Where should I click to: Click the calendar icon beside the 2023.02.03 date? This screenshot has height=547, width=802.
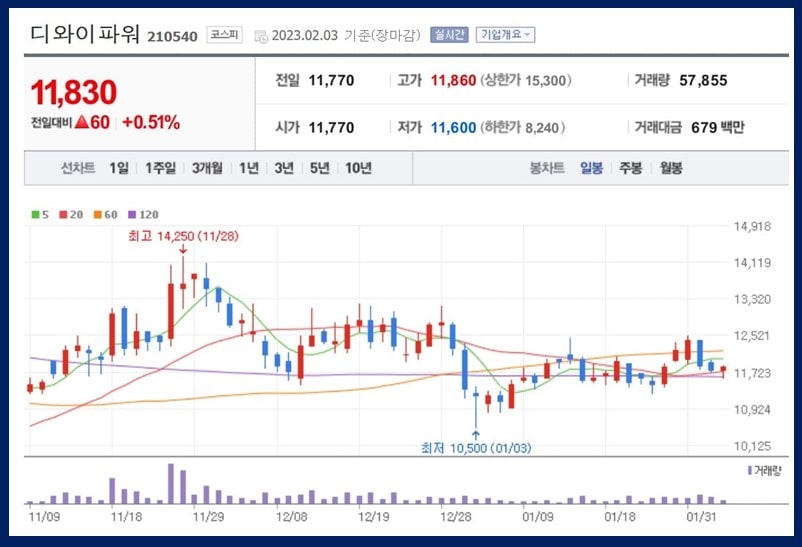pos(261,36)
